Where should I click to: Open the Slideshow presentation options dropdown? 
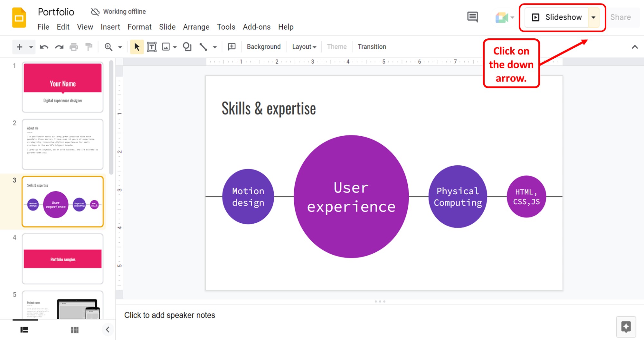(593, 17)
